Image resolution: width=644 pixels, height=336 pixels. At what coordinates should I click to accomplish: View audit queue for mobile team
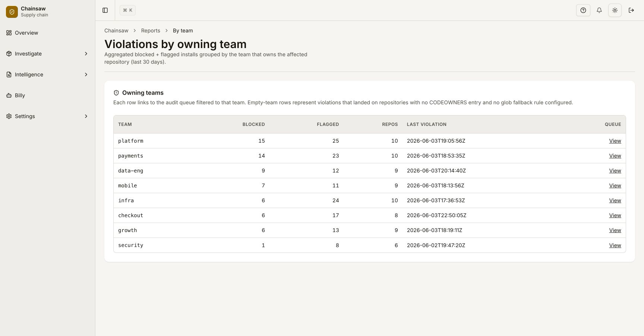(x=615, y=186)
